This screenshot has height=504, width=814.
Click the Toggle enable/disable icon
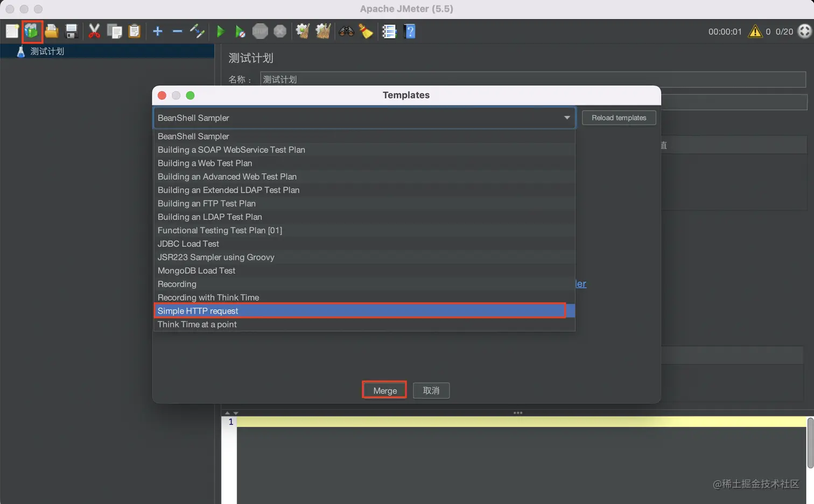click(197, 31)
